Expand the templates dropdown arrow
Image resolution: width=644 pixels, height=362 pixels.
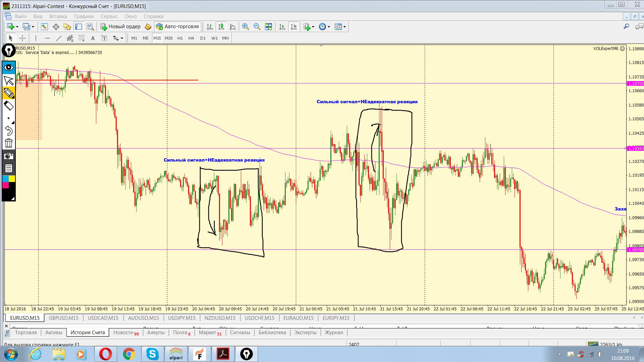click(x=344, y=27)
